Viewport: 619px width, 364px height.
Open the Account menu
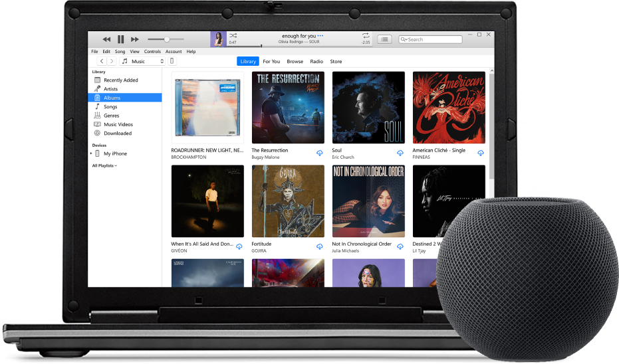[174, 52]
